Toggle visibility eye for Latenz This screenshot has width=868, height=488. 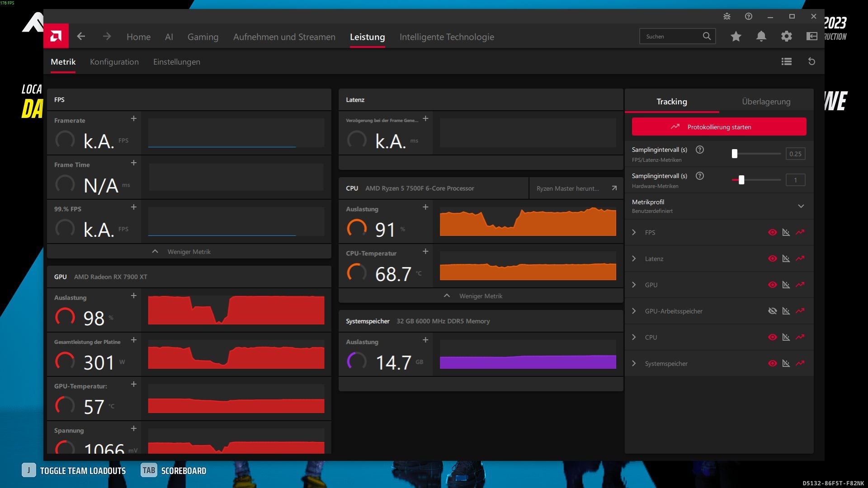pos(773,258)
